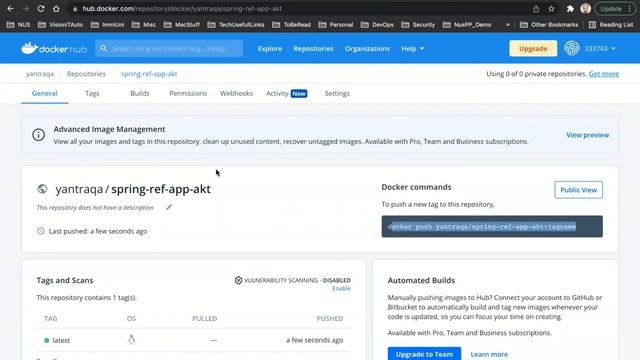
Task: Open the Security bookmarks folder
Action: 418,24
